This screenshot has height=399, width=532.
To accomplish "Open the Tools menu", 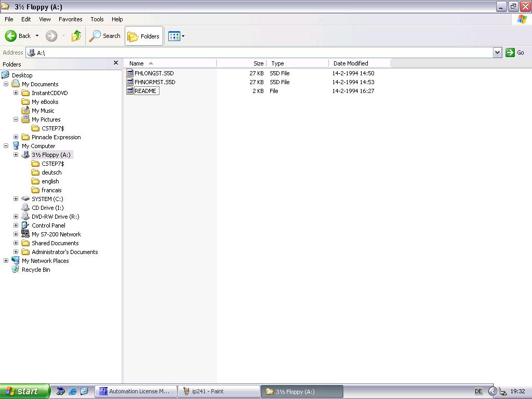I will (97, 19).
